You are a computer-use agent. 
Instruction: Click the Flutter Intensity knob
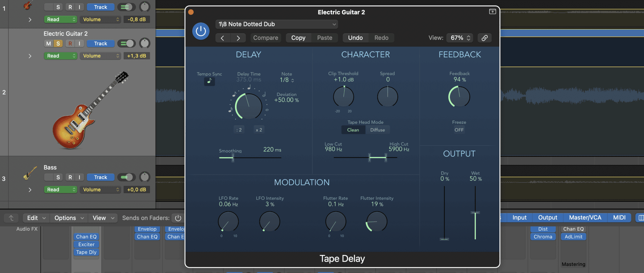[x=376, y=221]
